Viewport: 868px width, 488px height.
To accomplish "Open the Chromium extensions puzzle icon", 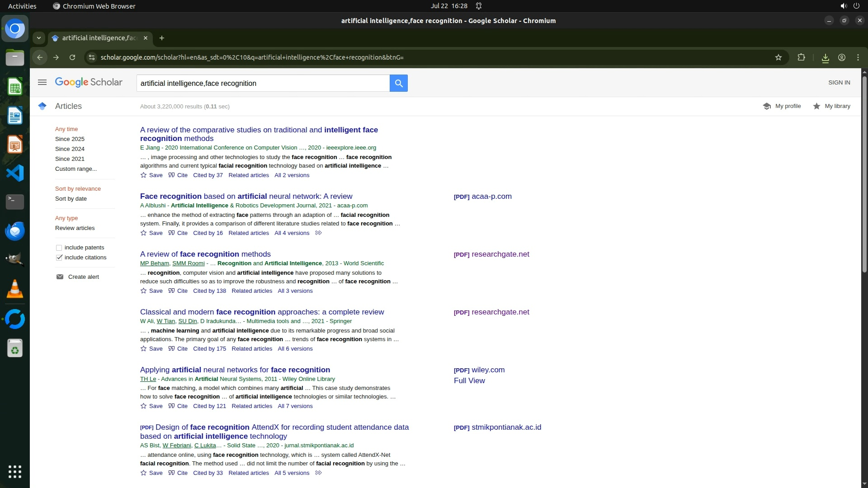I will [801, 57].
